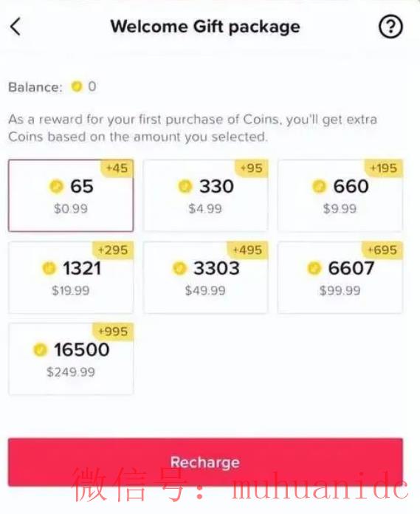Click the red Recharge button
Viewport: 420px width, 514px height.
pyautogui.click(x=205, y=462)
